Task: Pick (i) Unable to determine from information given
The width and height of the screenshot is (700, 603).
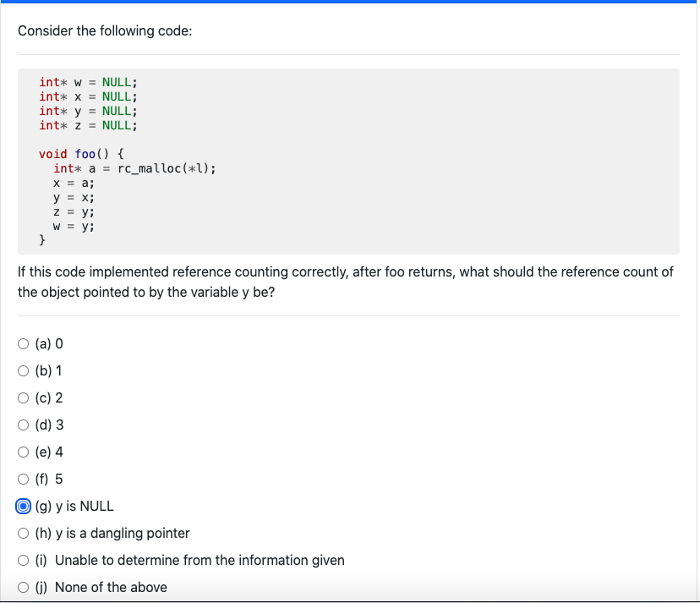Action: (23, 560)
